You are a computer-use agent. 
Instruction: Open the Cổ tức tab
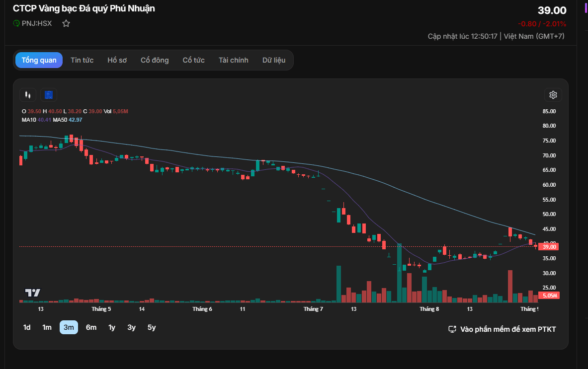point(193,60)
